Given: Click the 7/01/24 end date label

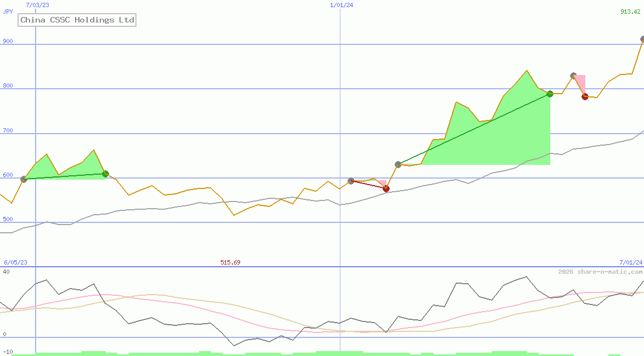Looking at the screenshot, I should tap(630, 262).
